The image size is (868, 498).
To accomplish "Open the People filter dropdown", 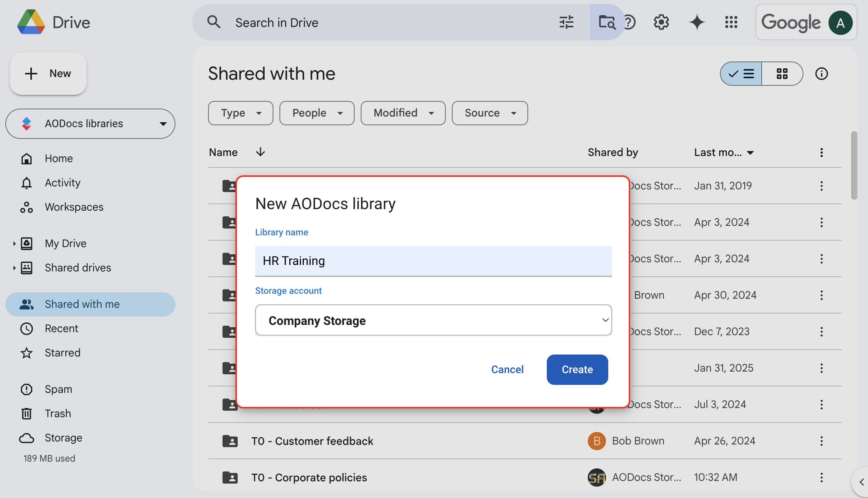I will (317, 113).
